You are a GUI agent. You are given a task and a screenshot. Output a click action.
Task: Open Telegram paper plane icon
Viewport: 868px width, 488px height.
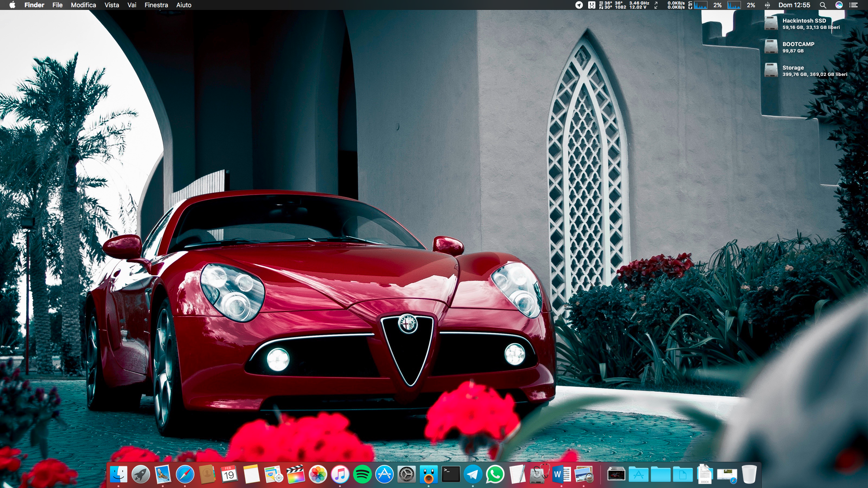coord(473,474)
